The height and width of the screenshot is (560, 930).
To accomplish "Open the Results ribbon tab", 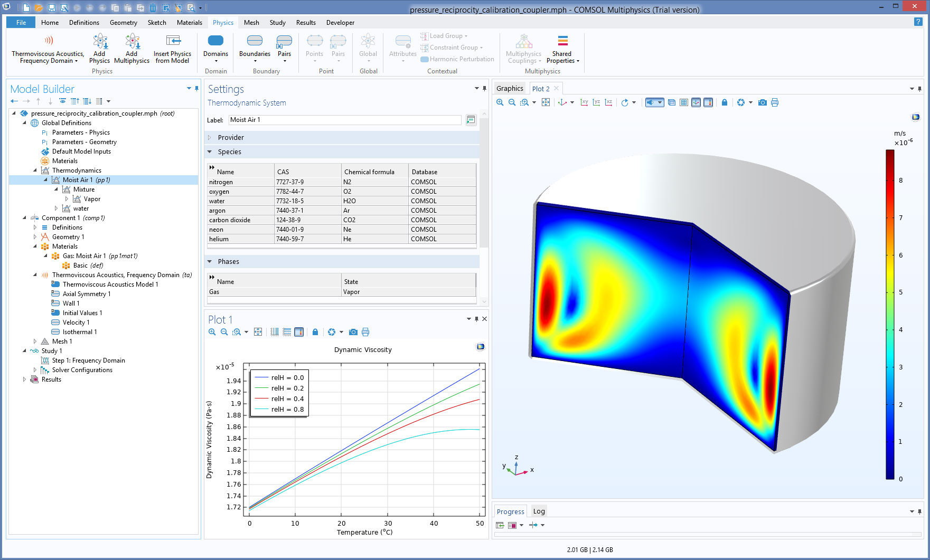I will click(x=306, y=23).
